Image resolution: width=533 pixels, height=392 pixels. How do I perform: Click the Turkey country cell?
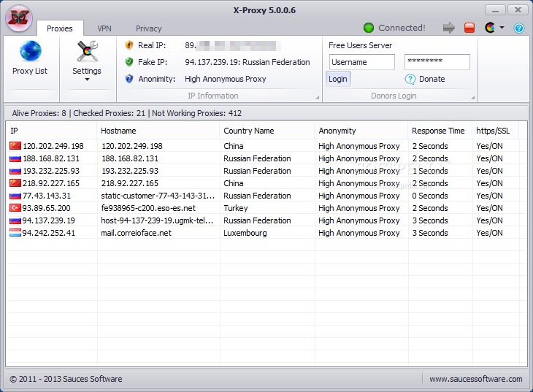(x=236, y=208)
